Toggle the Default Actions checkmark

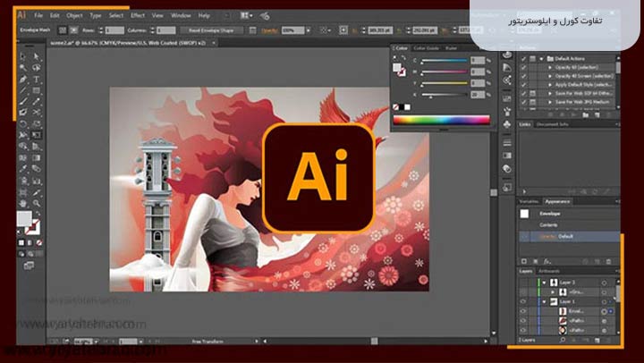(x=523, y=57)
